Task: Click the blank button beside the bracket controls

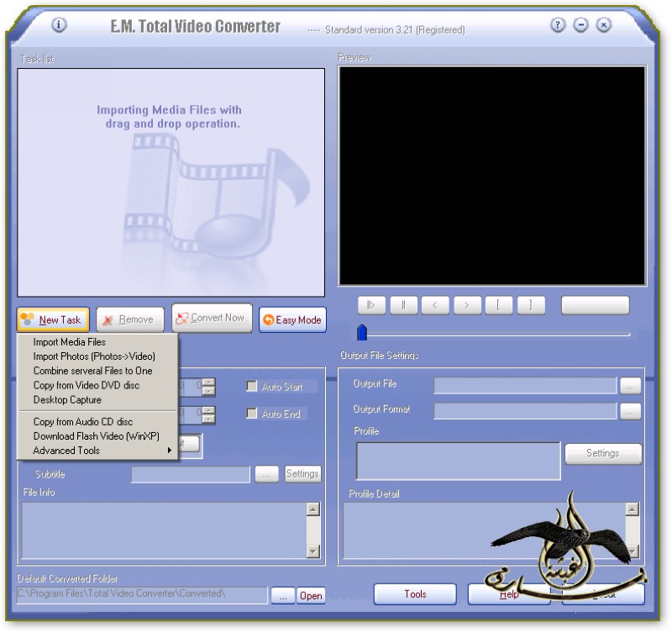Action: click(x=596, y=305)
